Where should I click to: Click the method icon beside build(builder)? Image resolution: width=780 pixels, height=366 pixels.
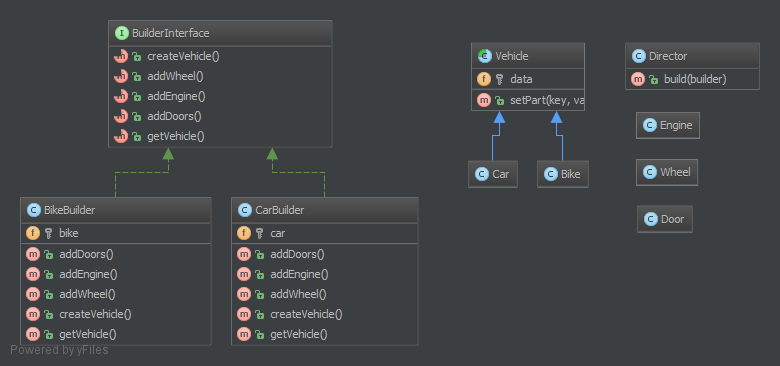tap(638, 79)
